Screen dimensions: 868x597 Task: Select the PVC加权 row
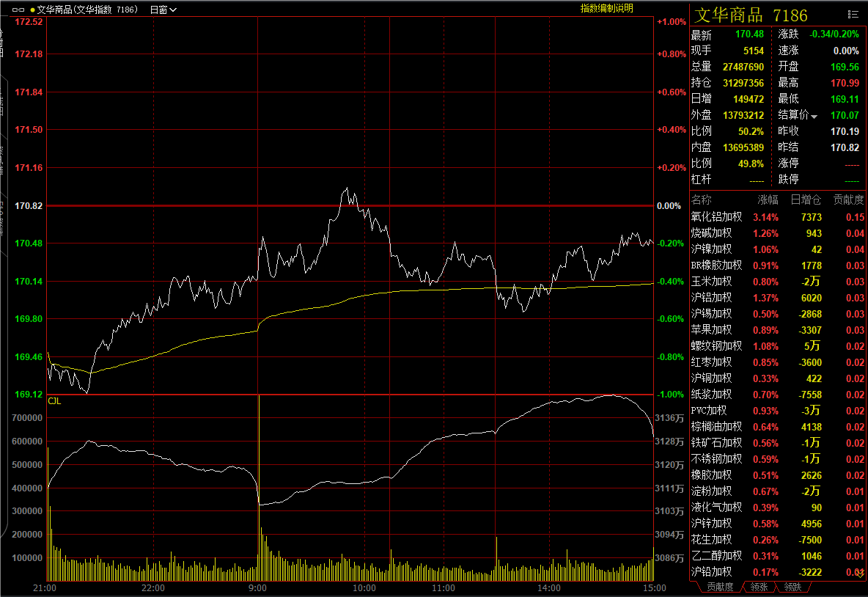tap(778, 411)
